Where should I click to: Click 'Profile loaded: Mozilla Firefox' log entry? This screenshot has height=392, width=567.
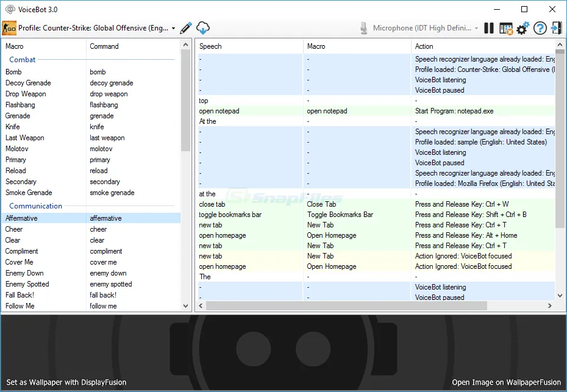[x=485, y=184]
